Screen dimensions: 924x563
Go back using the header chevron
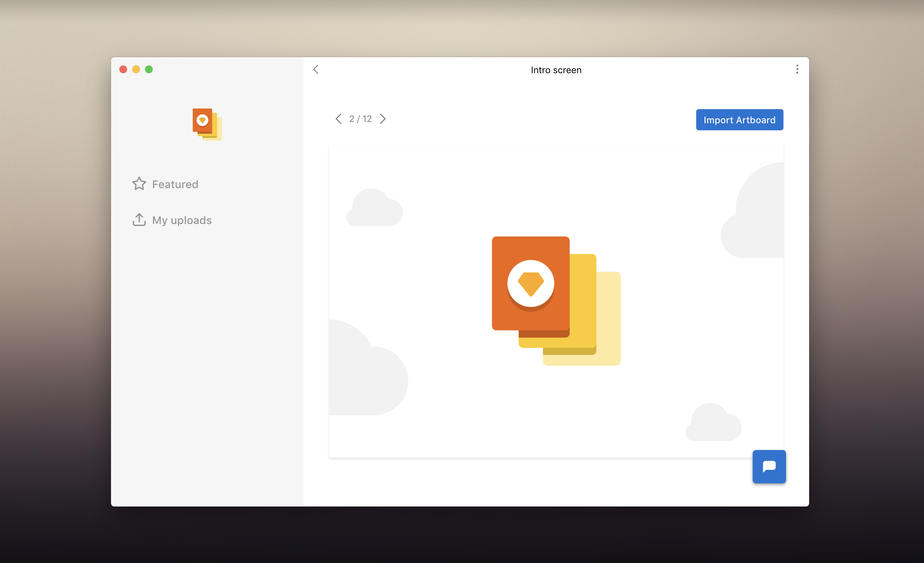316,69
